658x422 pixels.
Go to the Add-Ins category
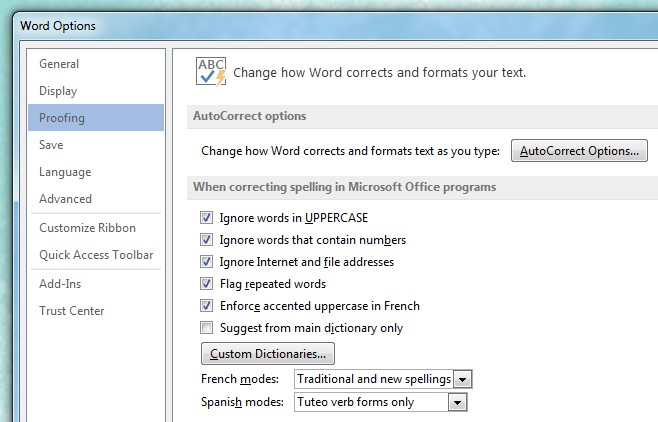pos(96,284)
